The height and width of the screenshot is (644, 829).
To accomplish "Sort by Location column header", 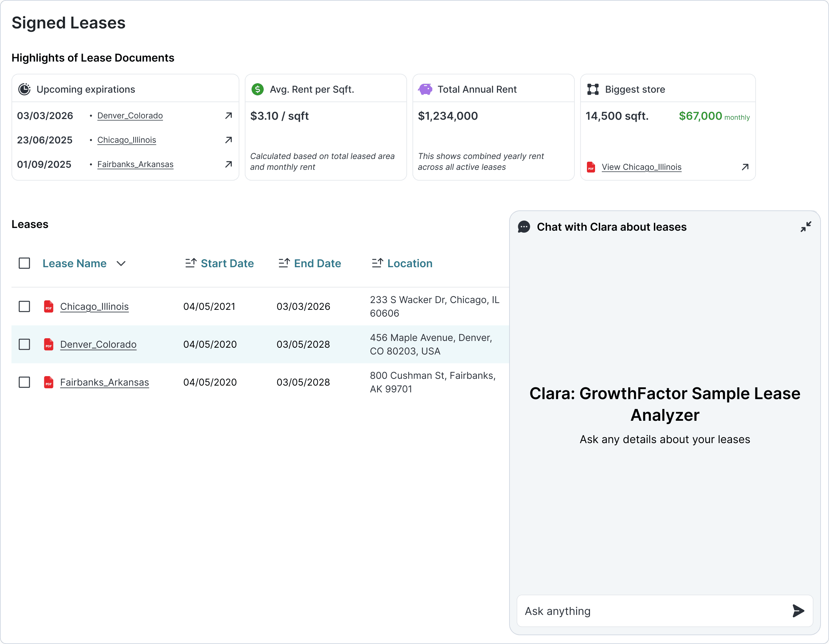I will (x=409, y=263).
